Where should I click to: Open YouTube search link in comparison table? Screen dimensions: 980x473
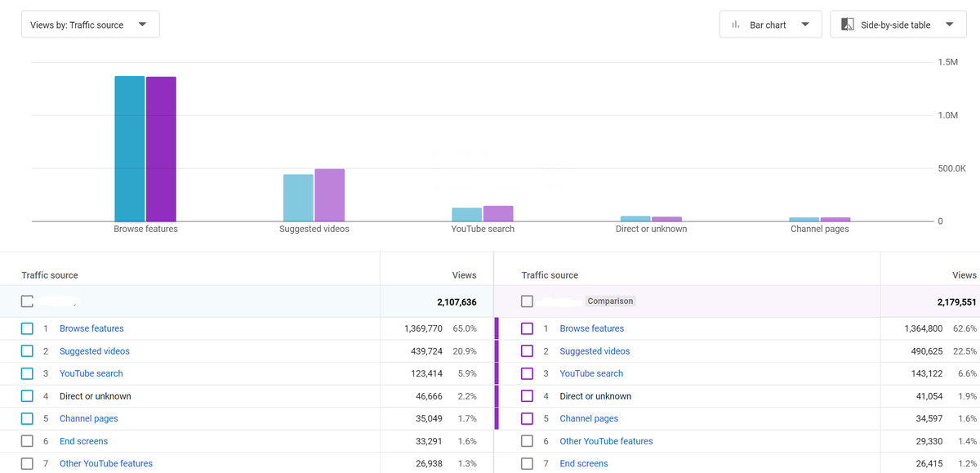coord(591,373)
